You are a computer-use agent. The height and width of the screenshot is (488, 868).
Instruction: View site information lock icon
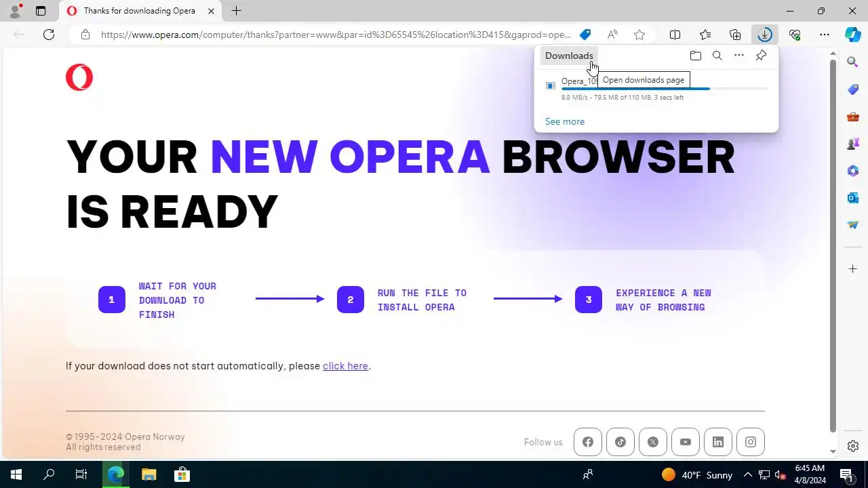pos(85,35)
